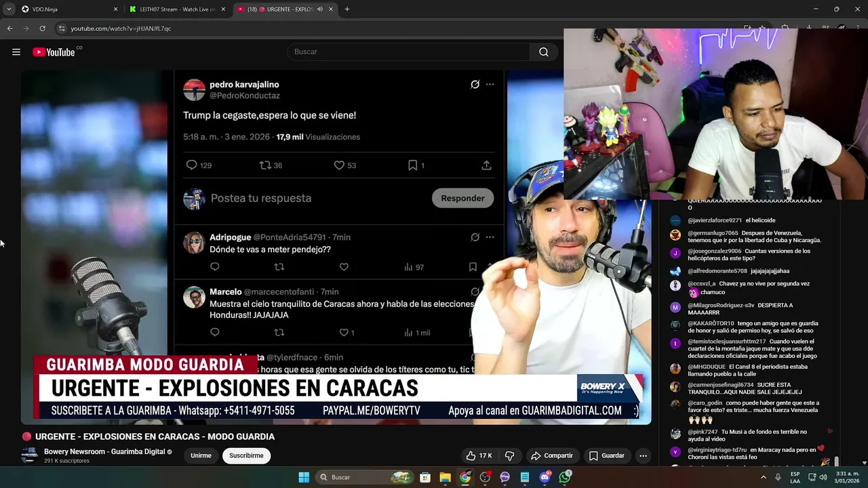Click chat username @carmenjosefinagil6734
The width and height of the screenshot is (868, 488).
click(x=720, y=385)
